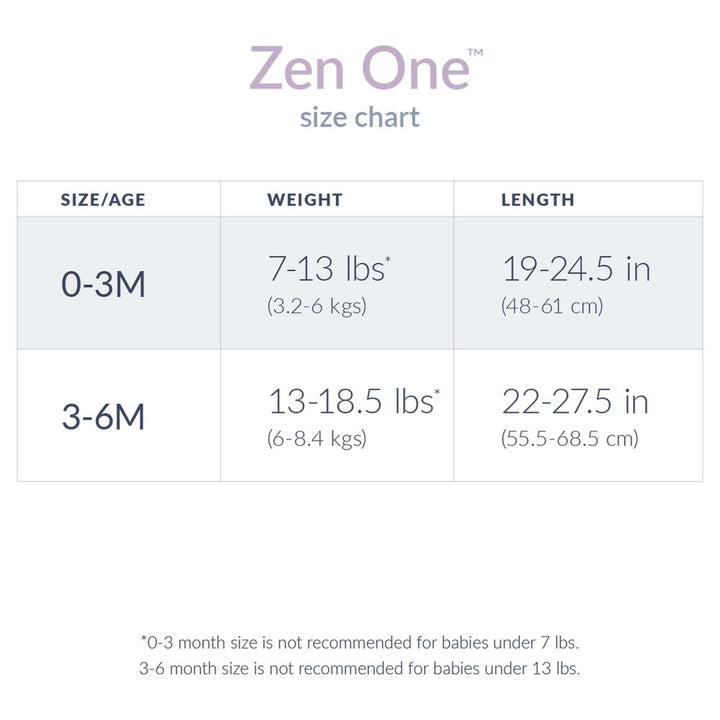Click the asterisk after 13-18.5 lbs
The height and width of the screenshot is (720, 720).
tap(436, 393)
